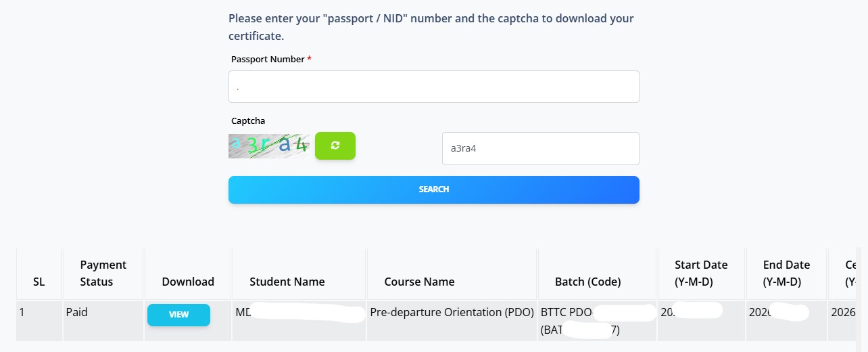Open the certificate with the VIEW button

[178, 315]
